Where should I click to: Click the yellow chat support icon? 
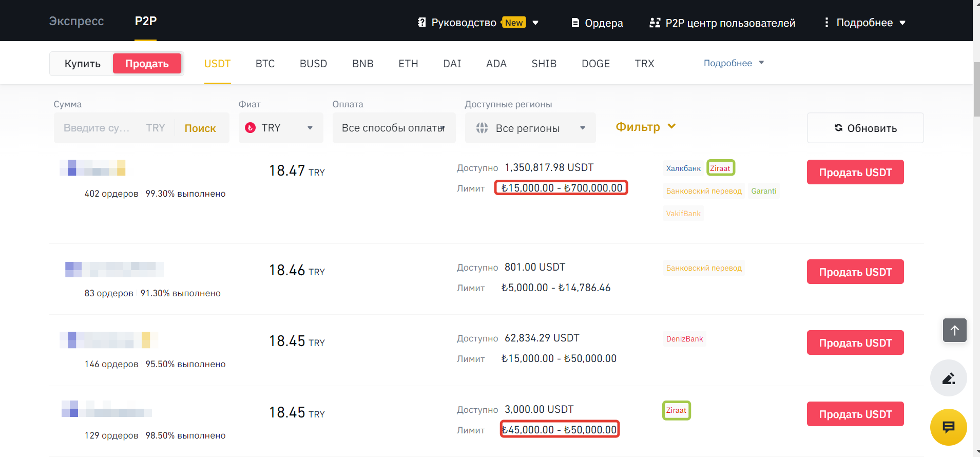pos(948,427)
